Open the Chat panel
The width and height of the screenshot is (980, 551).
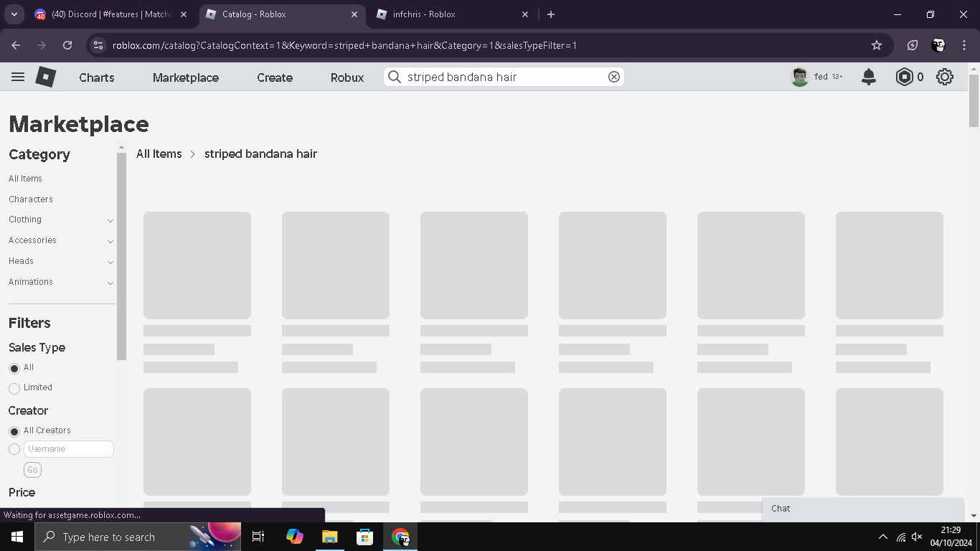pyautogui.click(x=863, y=509)
